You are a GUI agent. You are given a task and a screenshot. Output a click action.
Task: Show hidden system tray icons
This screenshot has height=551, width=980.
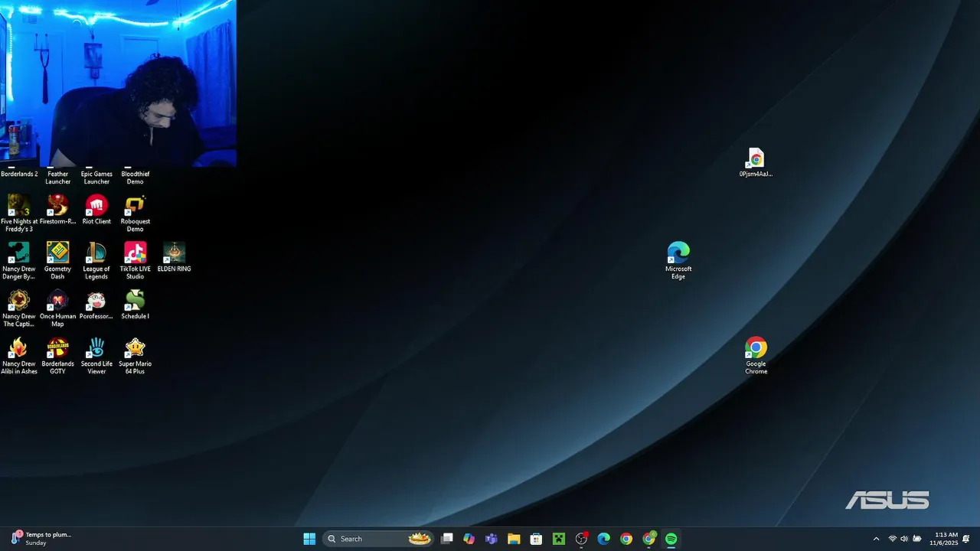(x=876, y=539)
